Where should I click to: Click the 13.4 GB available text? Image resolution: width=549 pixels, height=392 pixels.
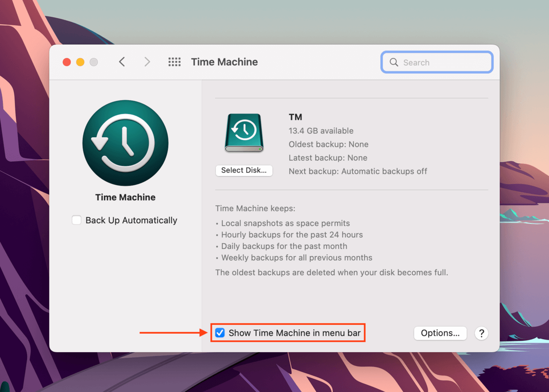321,131
